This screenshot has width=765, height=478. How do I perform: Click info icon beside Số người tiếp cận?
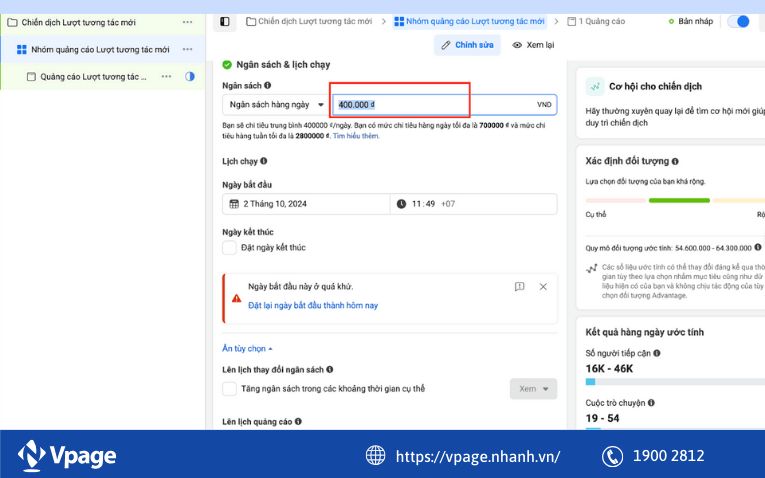point(657,353)
